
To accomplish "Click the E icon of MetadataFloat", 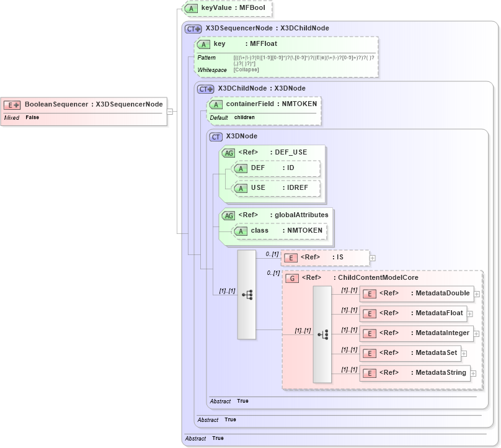I will (370, 314).
